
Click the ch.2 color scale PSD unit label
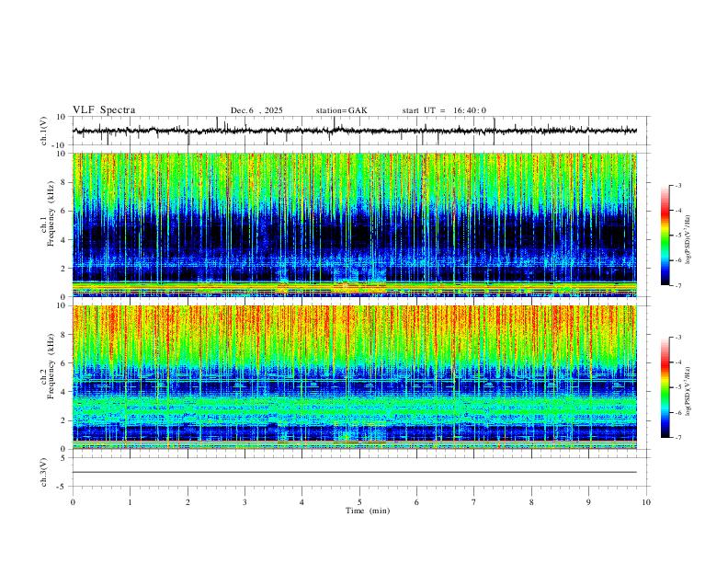tap(688, 391)
